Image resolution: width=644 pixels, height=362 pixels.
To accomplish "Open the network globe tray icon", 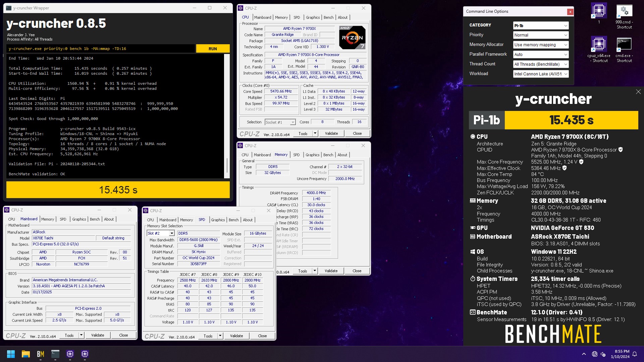I will (x=595, y=354).
